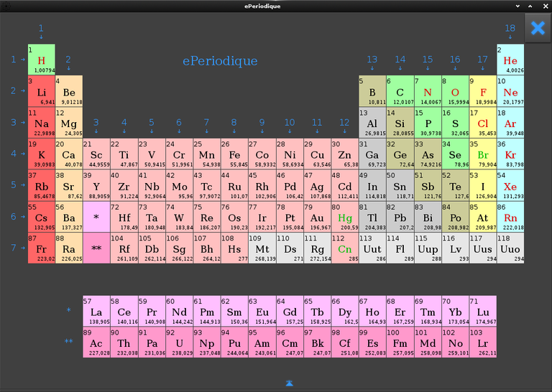The image size is (552, 392).
Task: Choose the Carbon element tile
Action: click(400, 91)
